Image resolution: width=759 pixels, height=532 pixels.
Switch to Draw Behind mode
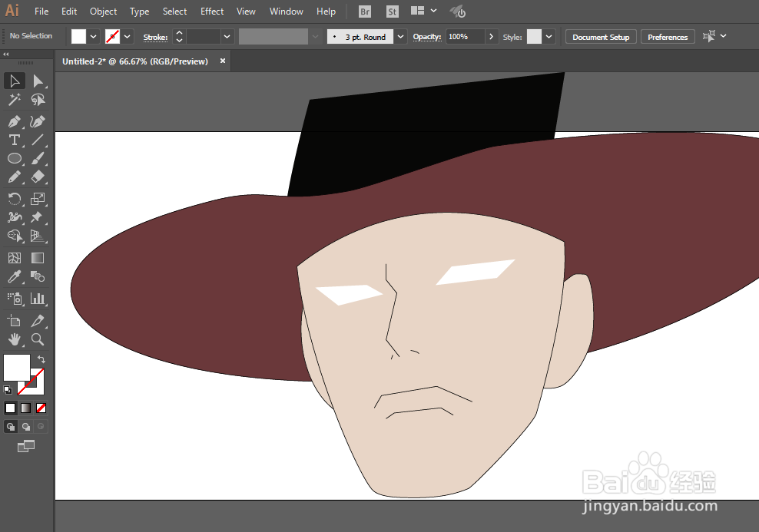25,427
